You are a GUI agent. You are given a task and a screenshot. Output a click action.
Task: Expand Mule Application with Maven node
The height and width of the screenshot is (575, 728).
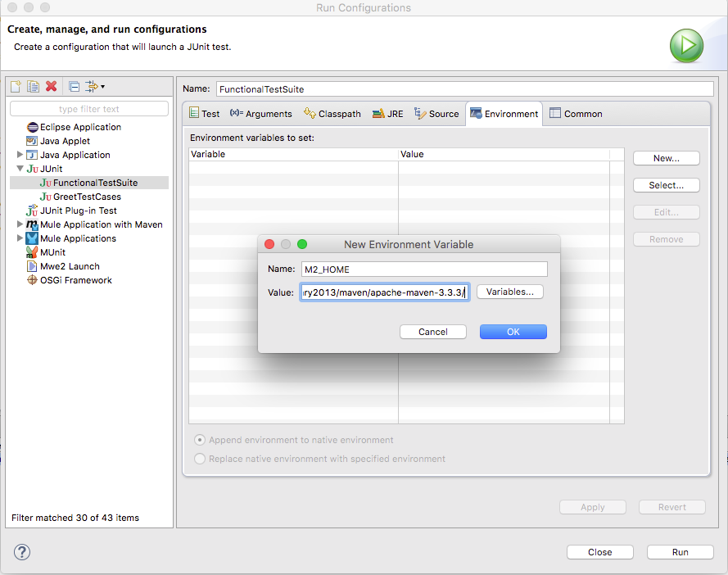point(20,224)
